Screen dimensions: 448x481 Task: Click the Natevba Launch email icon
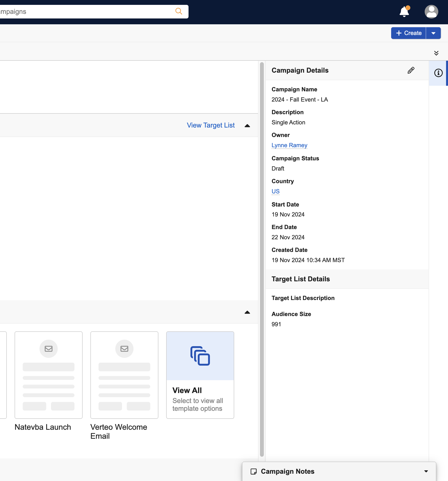pyautogui.click(x=49, y=349)
